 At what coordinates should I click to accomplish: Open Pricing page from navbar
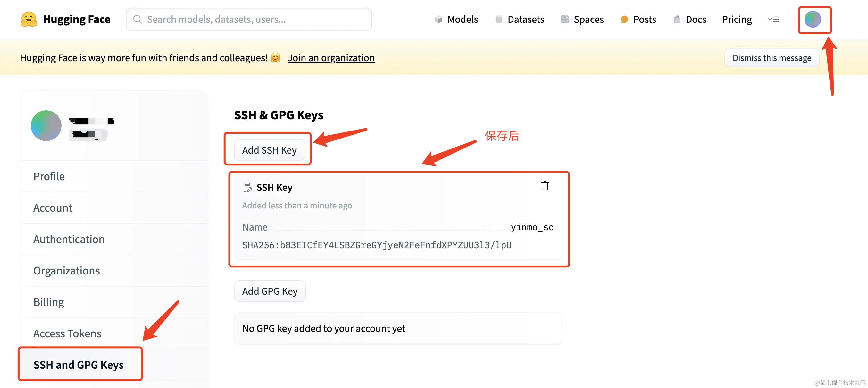coord(737,20)
